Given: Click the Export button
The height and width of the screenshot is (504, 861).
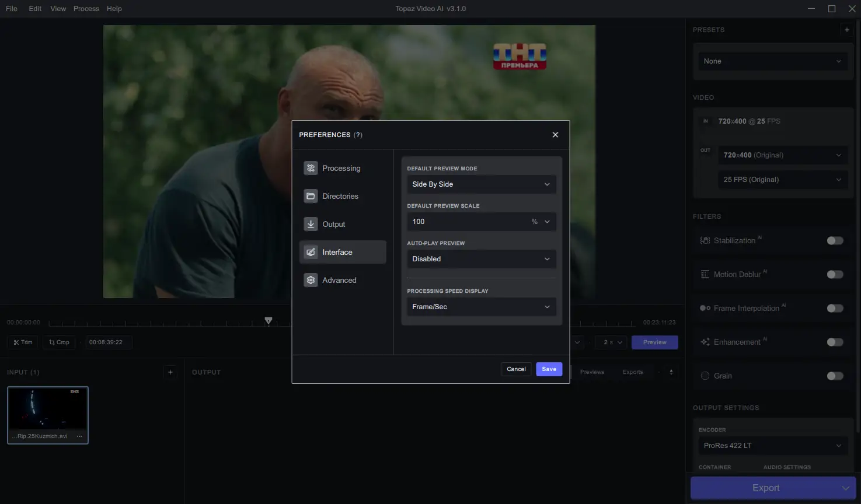Looking at the screenshot, I should (765, 488).
